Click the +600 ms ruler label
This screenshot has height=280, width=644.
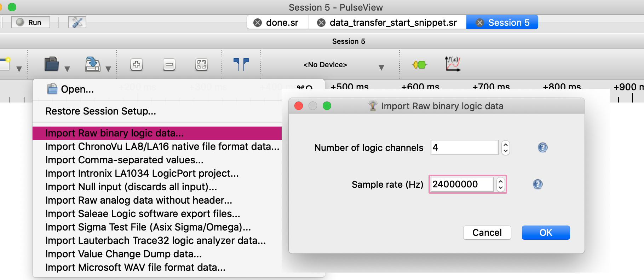[x=420, y=87]
